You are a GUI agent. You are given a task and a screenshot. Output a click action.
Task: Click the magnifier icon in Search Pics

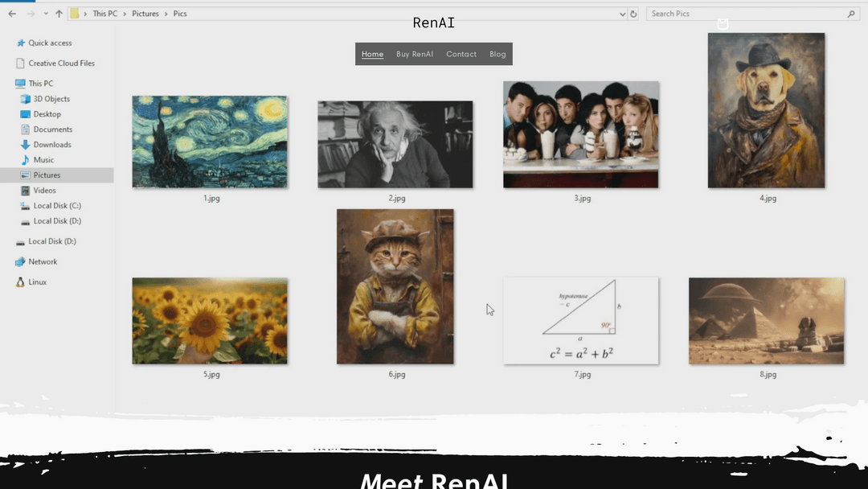pos(851,14)
